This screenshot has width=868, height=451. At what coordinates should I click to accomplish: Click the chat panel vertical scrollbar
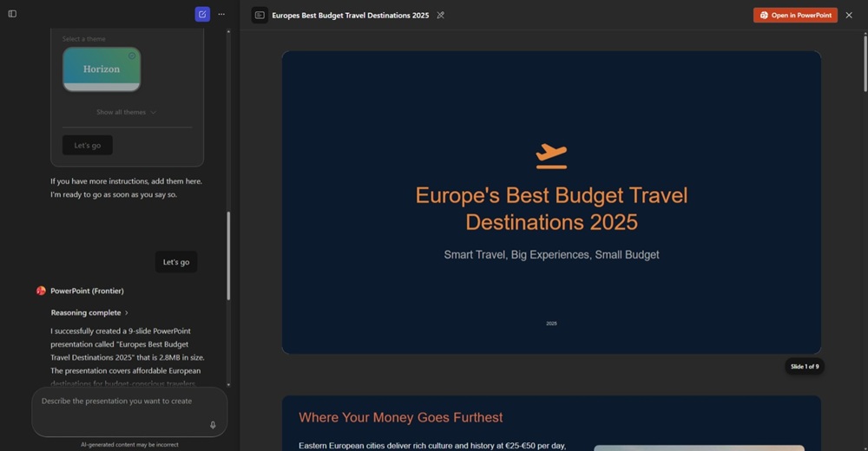pyautogui.click(x=228, y=256)
